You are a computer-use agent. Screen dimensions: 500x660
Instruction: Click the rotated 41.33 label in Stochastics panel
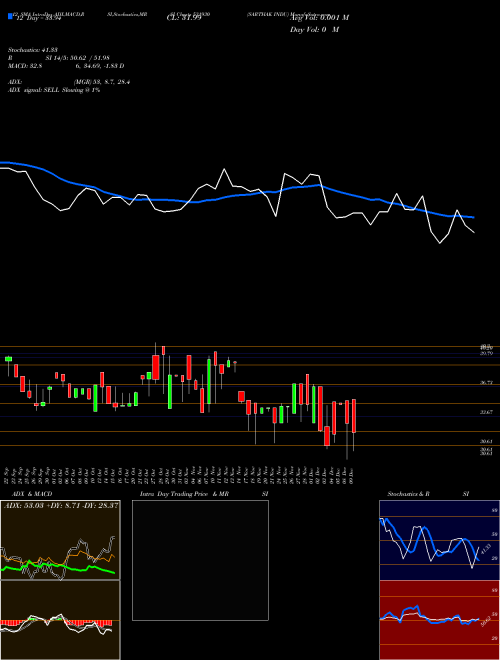(x=486, y=549)
